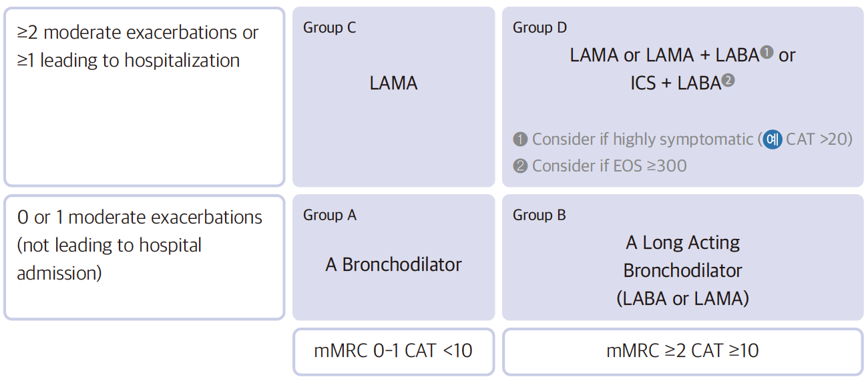Click the (LABA or LAMA) text in Group B
The width and height of the screenshot is (868, 383).
point(682,298)
